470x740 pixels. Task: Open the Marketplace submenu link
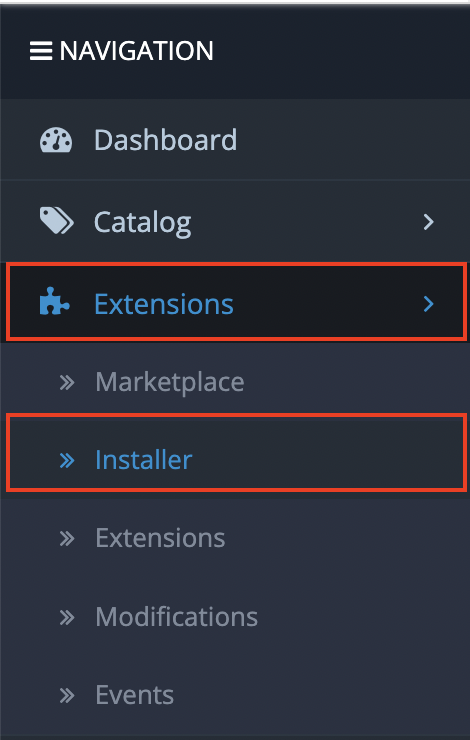point(170,382)
